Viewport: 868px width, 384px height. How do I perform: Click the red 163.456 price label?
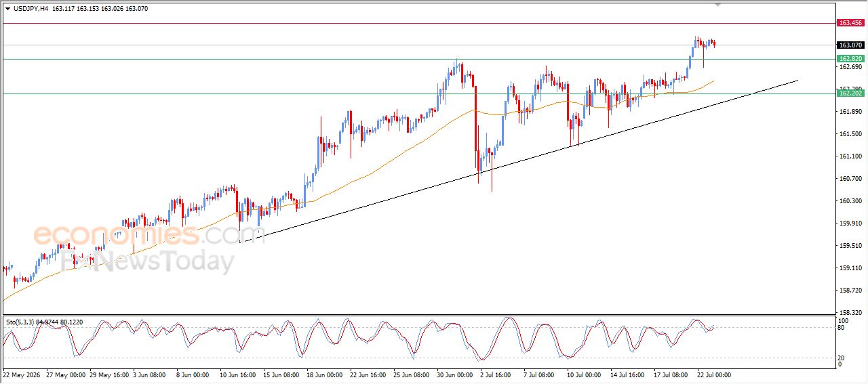pyautogui.click(x=850, y=23)
